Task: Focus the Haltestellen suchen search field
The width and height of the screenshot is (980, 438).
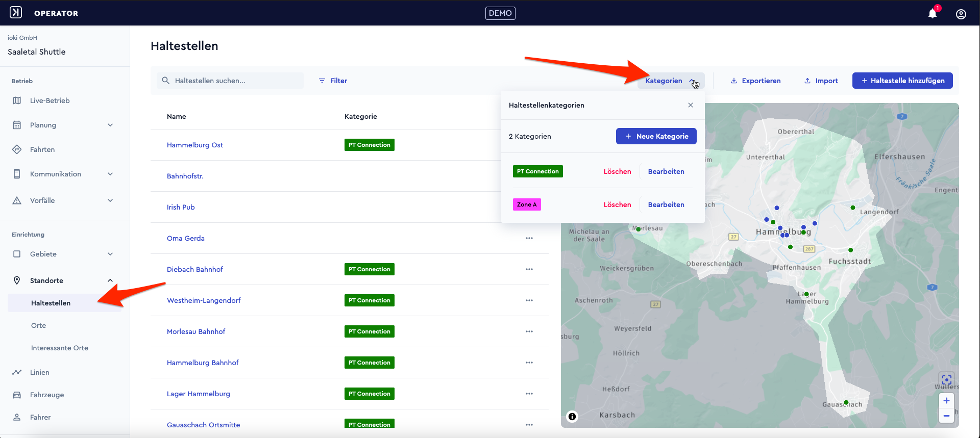Action: pos(230,81)
